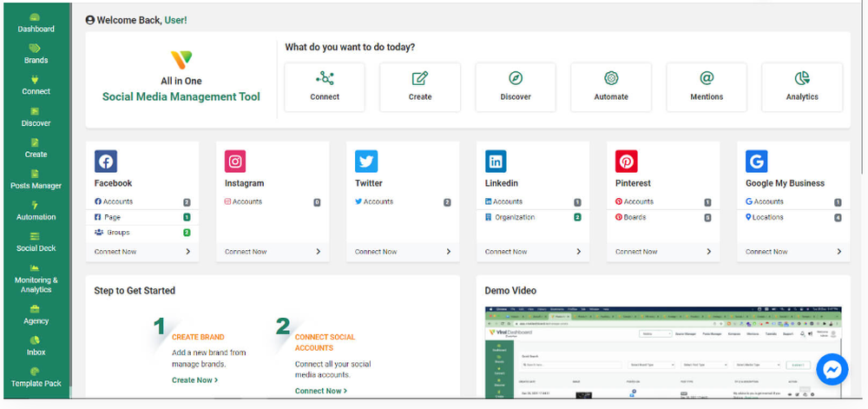Click the Pinterest logo icon

[627, 162]
